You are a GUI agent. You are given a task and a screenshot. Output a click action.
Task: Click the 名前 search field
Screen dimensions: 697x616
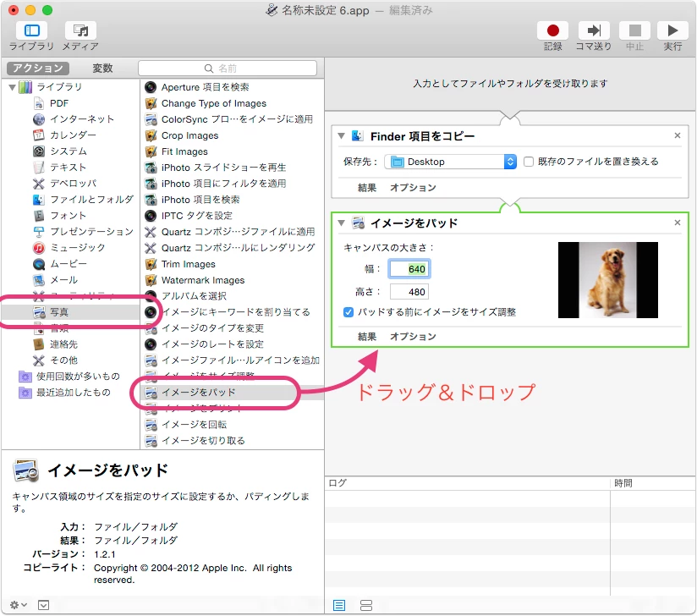(228, 68)
